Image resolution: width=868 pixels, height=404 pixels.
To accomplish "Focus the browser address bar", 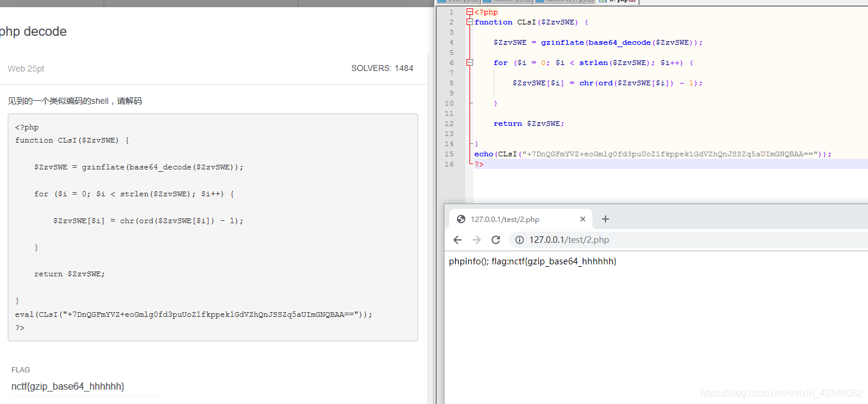I will click(x=688, y=240).
